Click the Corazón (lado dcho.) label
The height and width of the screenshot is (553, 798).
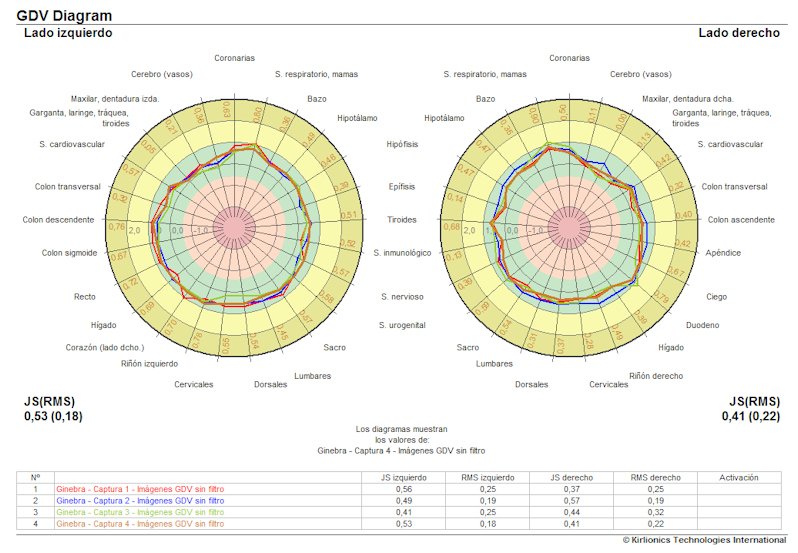104,348
